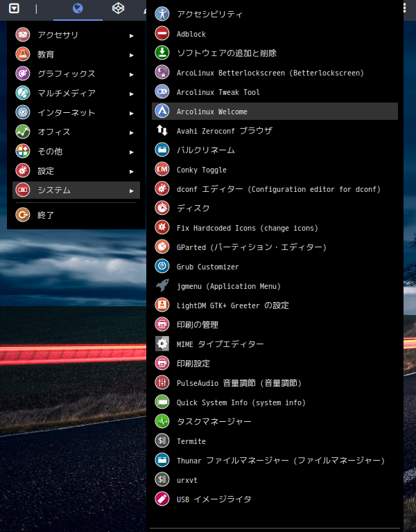The height and width of the screenshot is (532, 416).
Task: Click the PulseAudio mixer icon
Action: (162, 382)
